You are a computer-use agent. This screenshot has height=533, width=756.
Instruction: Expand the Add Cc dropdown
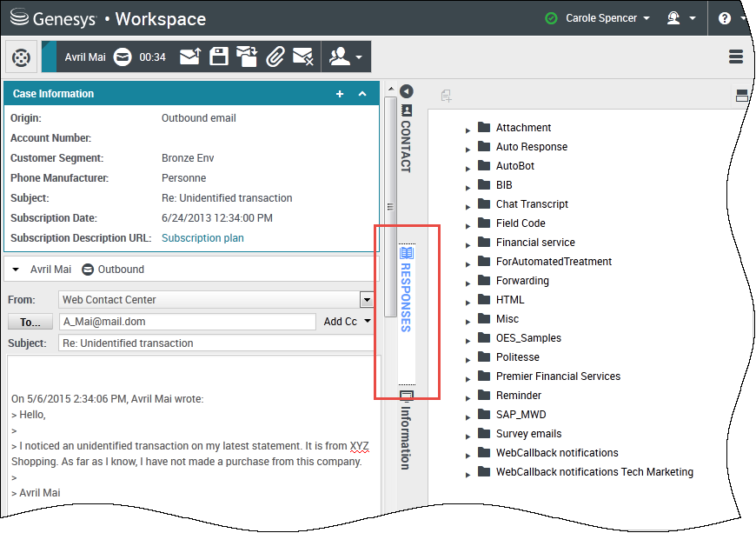click(x=347, y=322)
